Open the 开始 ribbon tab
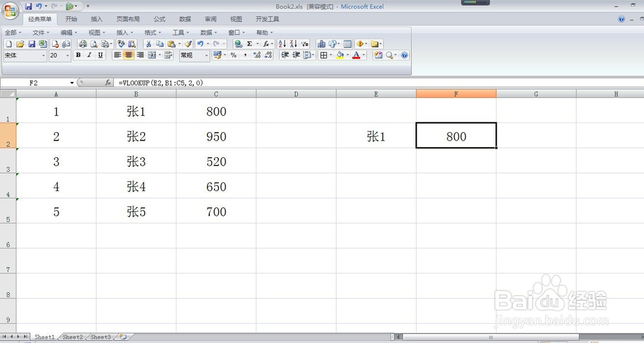The image size is (644, 343). (71, 19)
